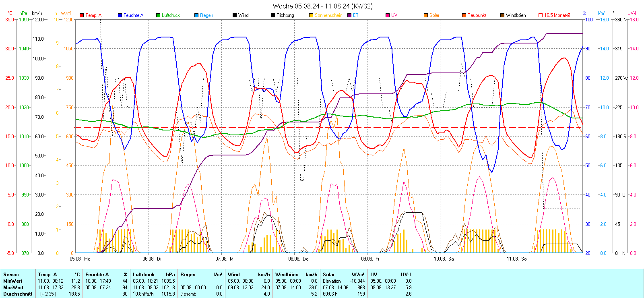Image resolution: width=644 pixels, height=298 pixels.
Task: Click the blue Feuchte A. legend square
Action: pyautogui.click(x=120, y=15)
